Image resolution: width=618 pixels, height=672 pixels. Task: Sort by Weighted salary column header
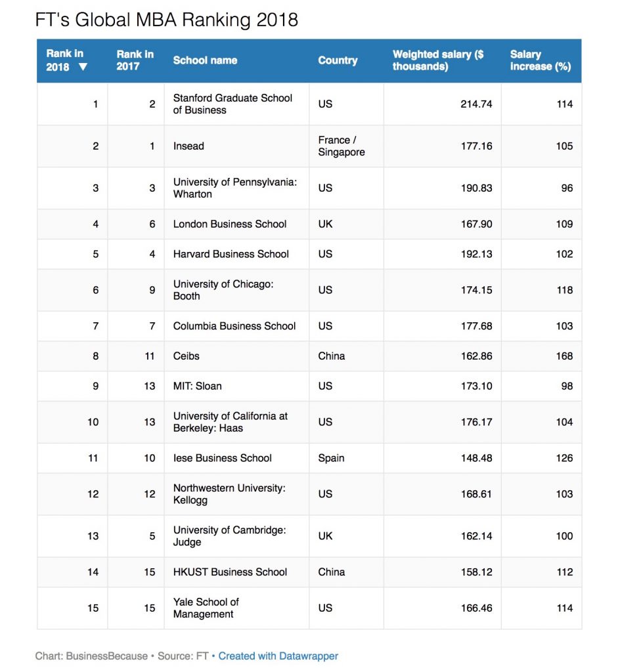tap(438, 60)
